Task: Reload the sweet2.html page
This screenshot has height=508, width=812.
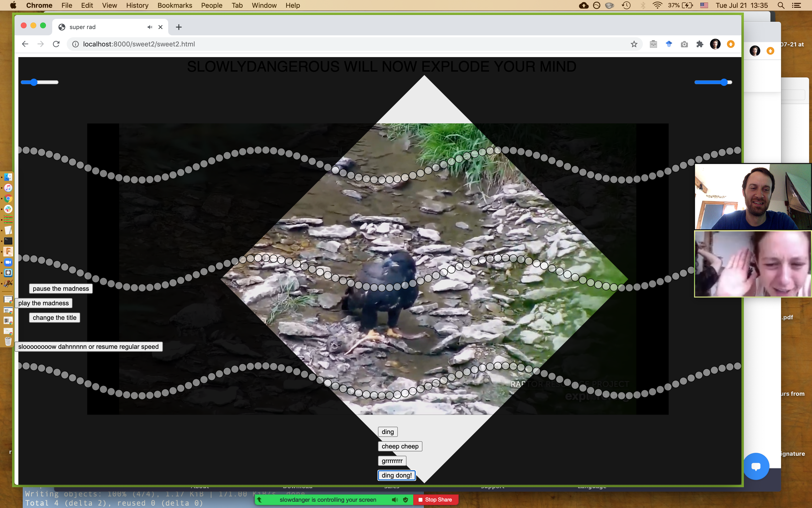Action: pos(56,44)
